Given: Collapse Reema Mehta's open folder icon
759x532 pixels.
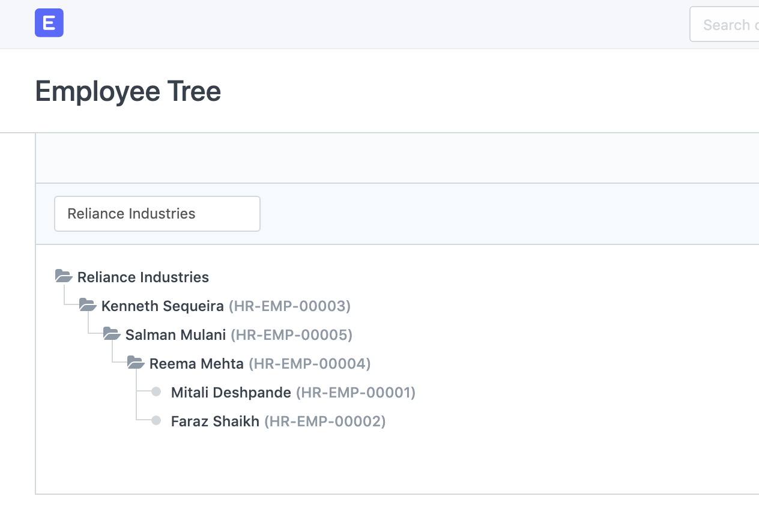Looking at the screenshot, I should (136, 363).
